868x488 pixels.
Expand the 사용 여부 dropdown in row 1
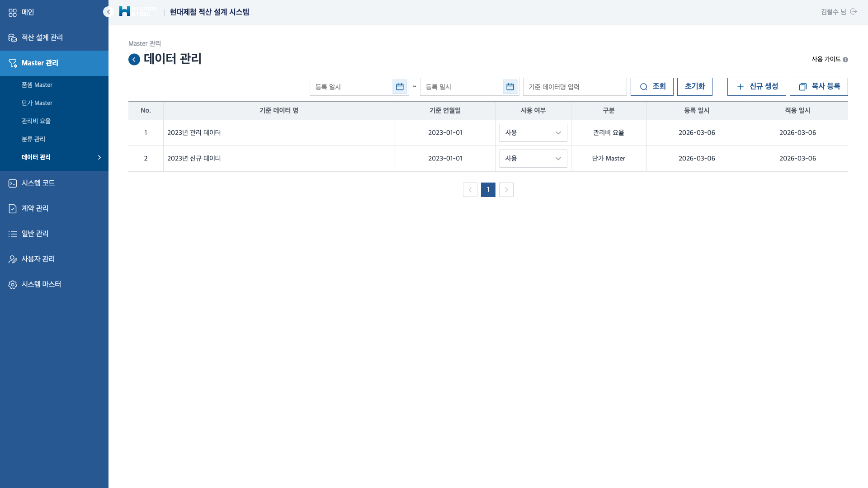[x=533, y=133]
